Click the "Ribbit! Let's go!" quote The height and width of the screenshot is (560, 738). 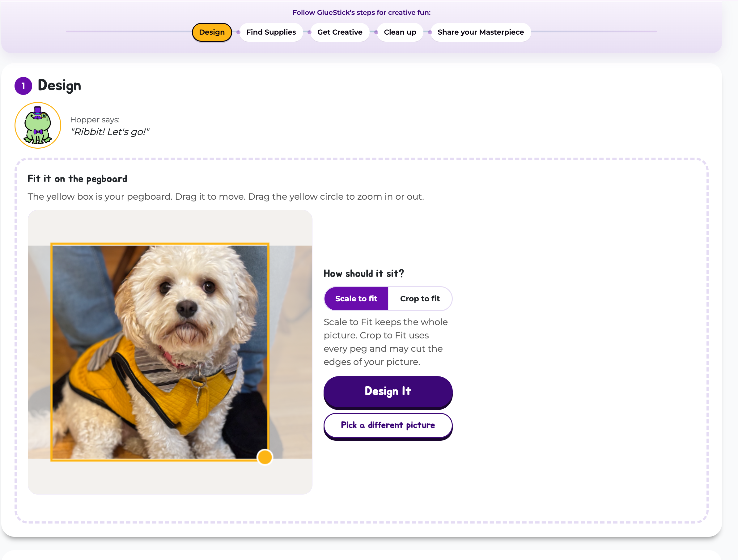(x=110, y=132)
